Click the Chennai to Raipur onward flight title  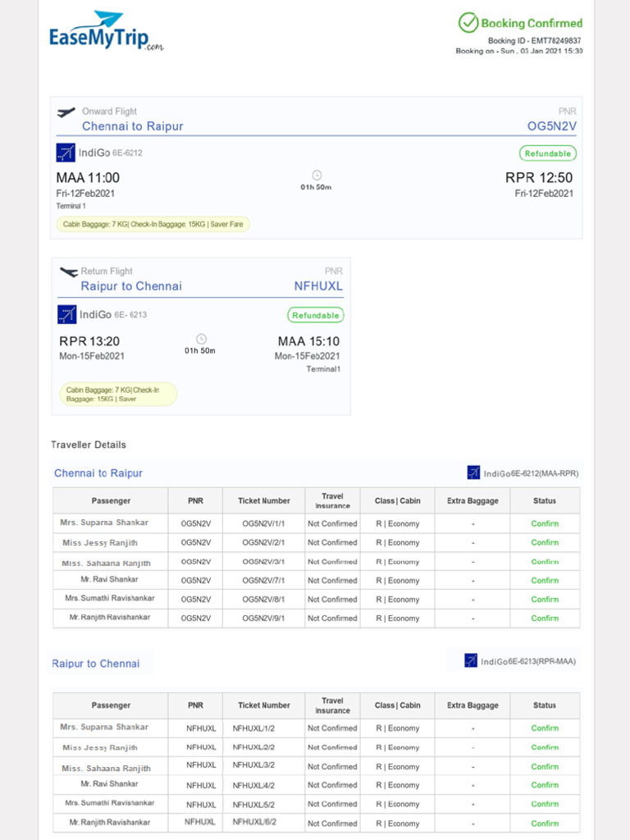pos(133,126)
